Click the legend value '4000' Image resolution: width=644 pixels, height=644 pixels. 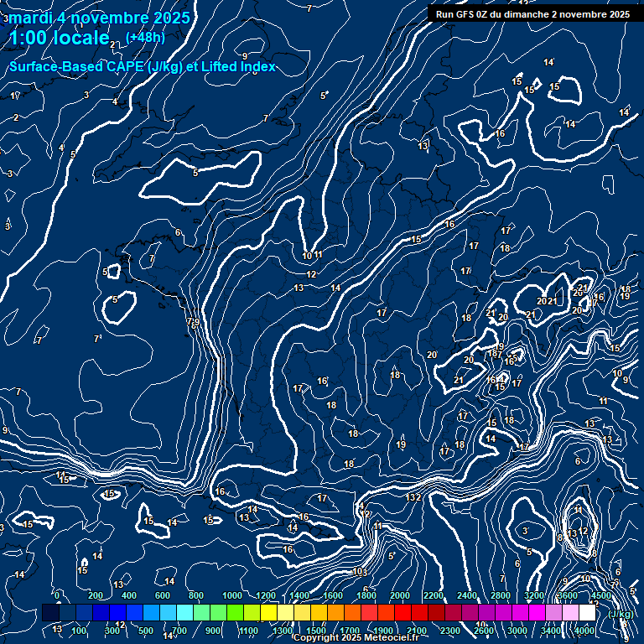coord(584,631)
